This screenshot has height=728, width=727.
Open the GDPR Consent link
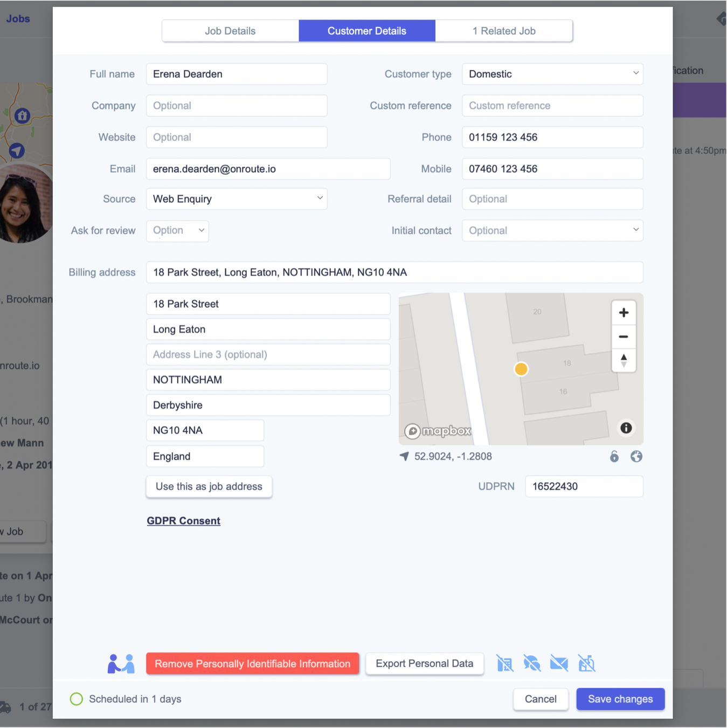point(184,521)
